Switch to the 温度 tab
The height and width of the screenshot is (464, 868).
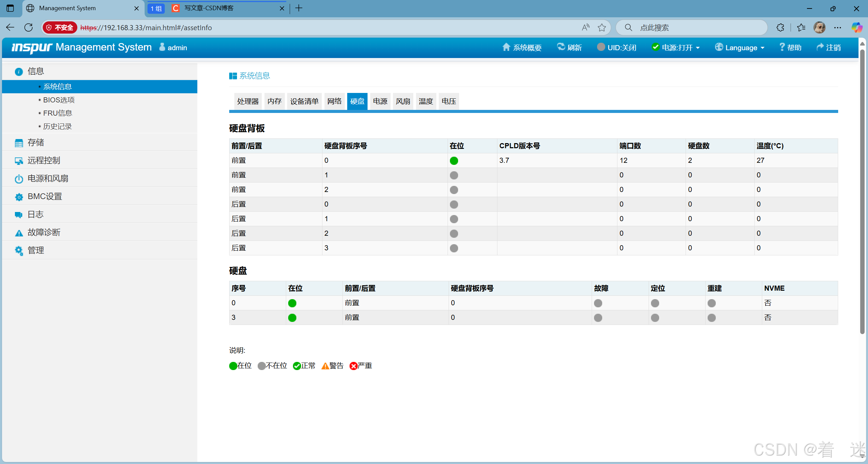pos(426,101)
